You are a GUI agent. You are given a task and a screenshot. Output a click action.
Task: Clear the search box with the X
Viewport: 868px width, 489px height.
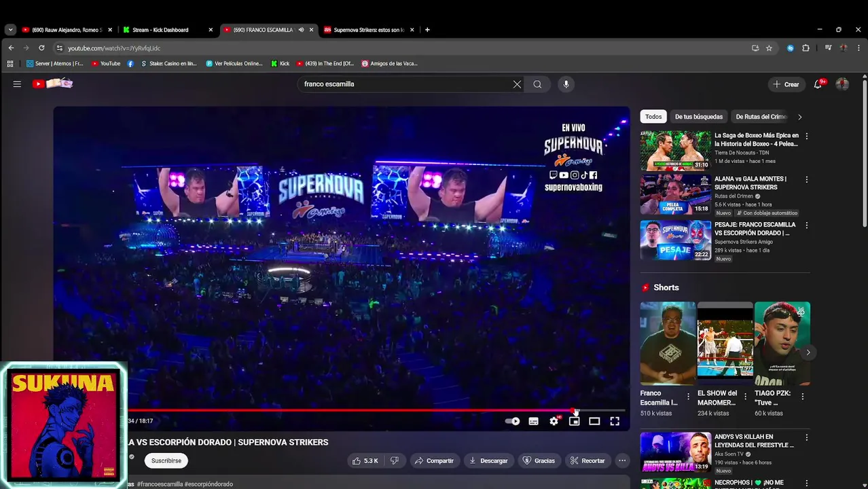click(x=517, y=84)
